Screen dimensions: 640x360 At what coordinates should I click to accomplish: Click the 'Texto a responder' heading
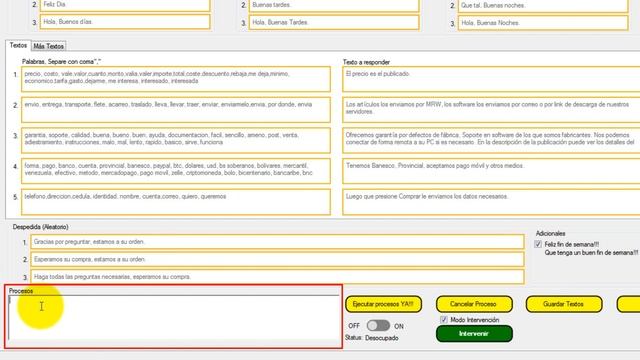[366, 62]
